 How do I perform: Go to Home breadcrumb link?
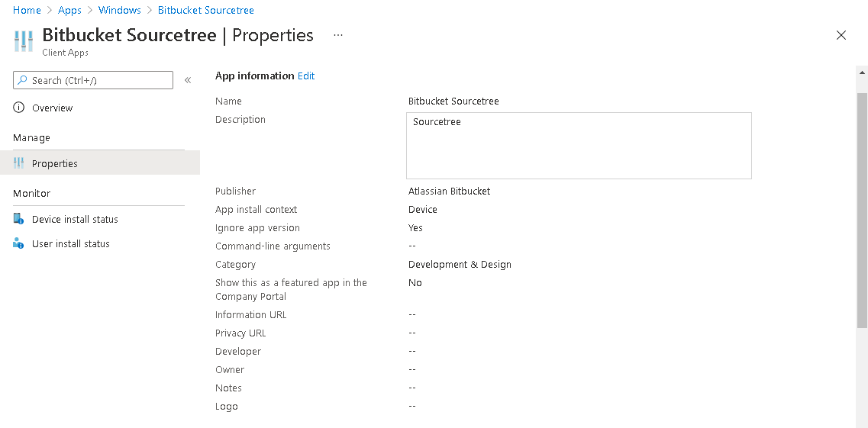click(27, 10)
